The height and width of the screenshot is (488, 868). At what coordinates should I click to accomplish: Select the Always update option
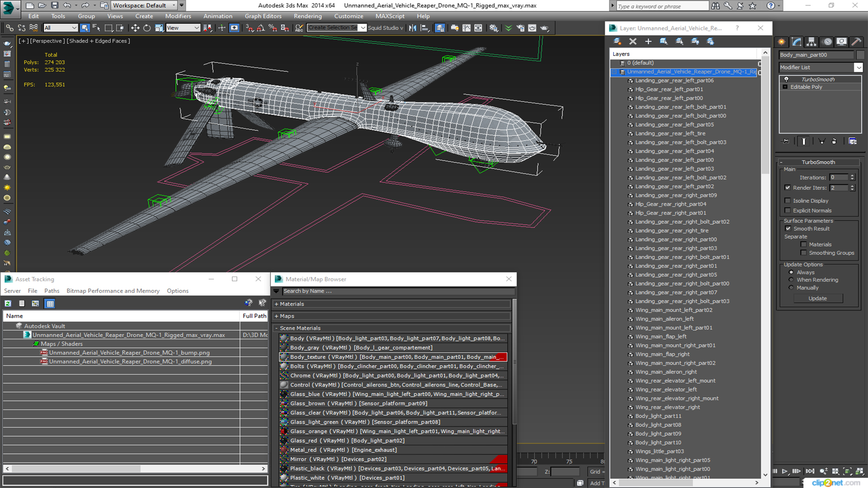(791, 272)
